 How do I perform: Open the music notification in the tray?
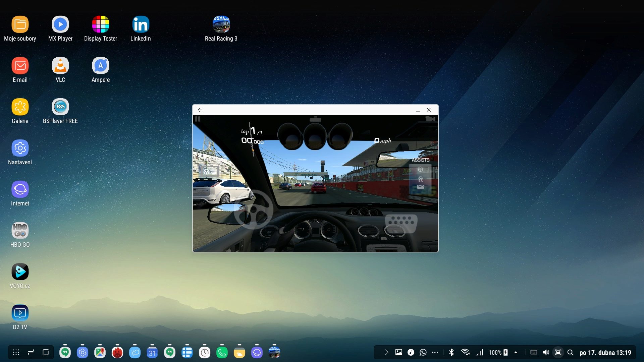pos(411,352)
